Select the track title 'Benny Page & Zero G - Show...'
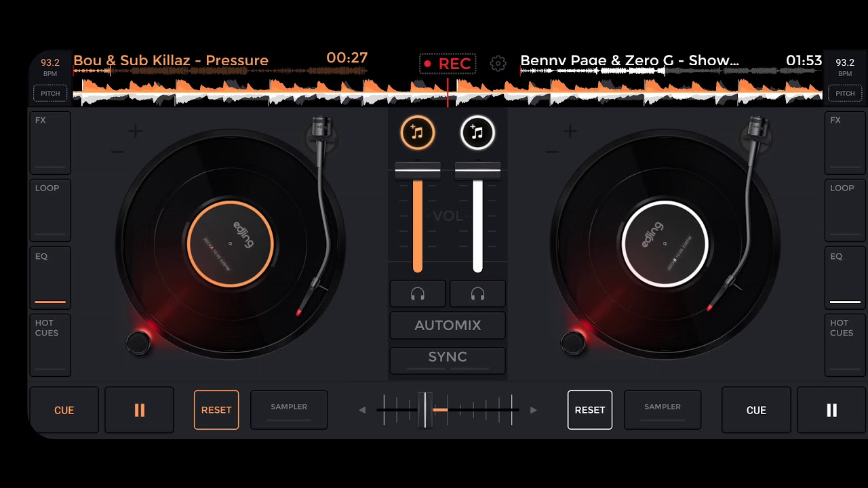Viewport: 868px width, 488px height. [630, 60]
